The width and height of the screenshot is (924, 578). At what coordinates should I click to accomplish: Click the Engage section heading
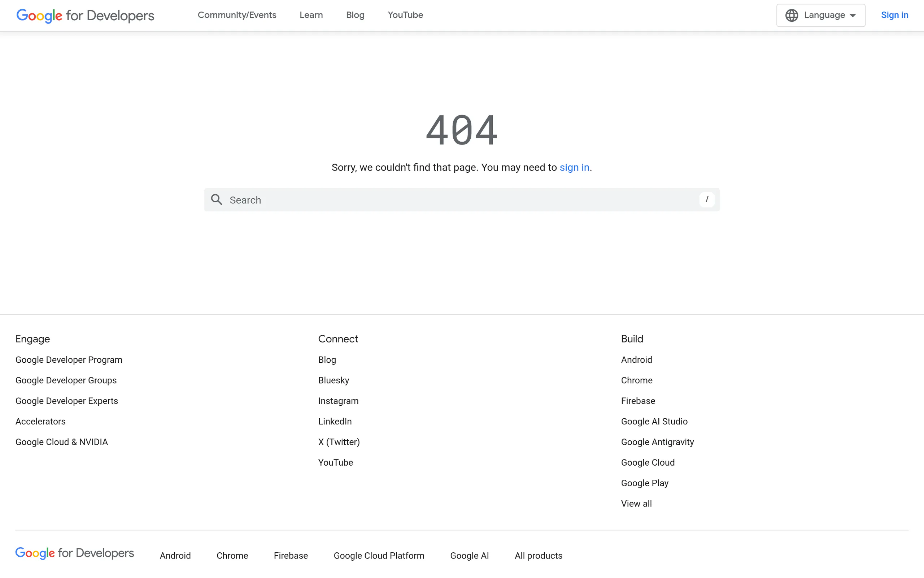[32, 339]
